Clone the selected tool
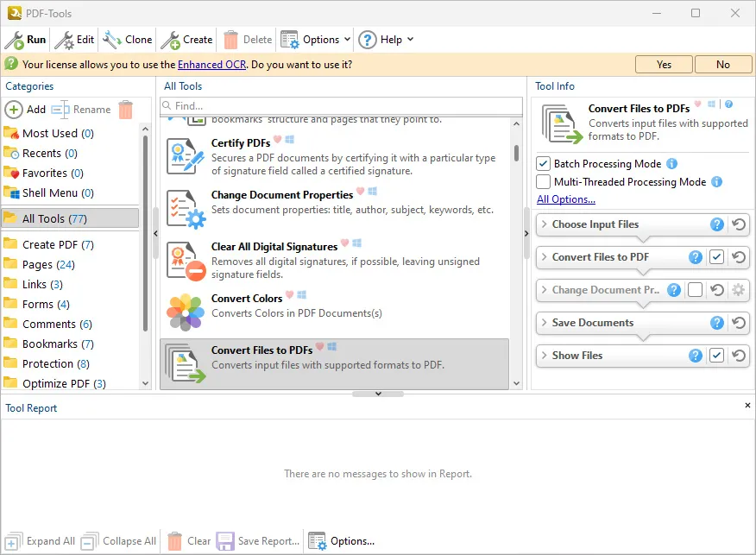Viewport: 756px width, 555px height. tap(127, 40)
